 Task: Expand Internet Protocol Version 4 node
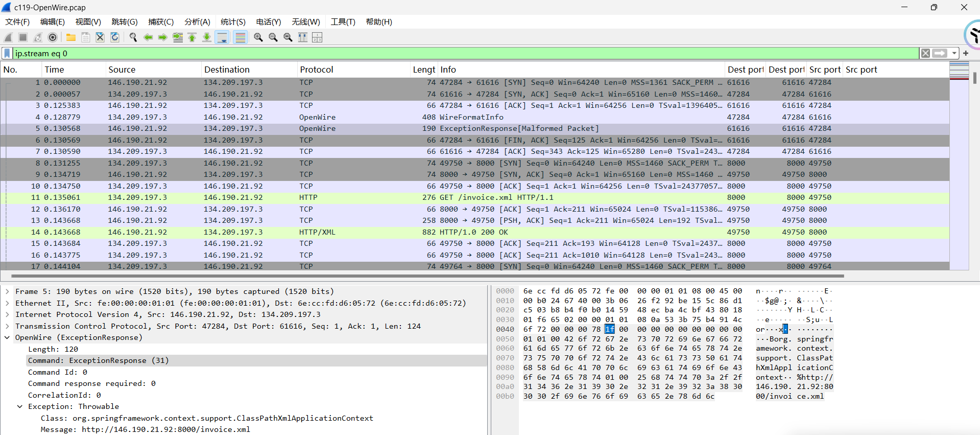(8, 314)
